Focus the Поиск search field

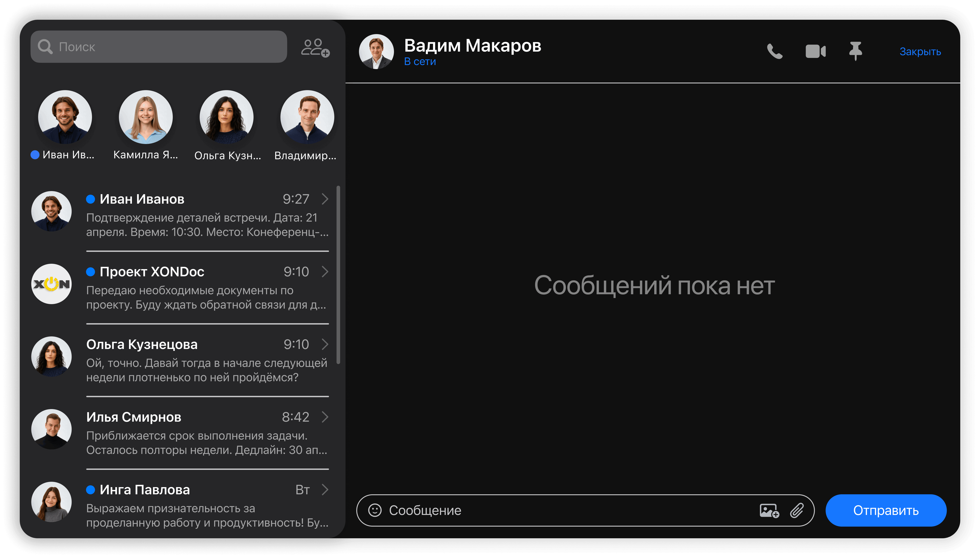click(159, 47)
